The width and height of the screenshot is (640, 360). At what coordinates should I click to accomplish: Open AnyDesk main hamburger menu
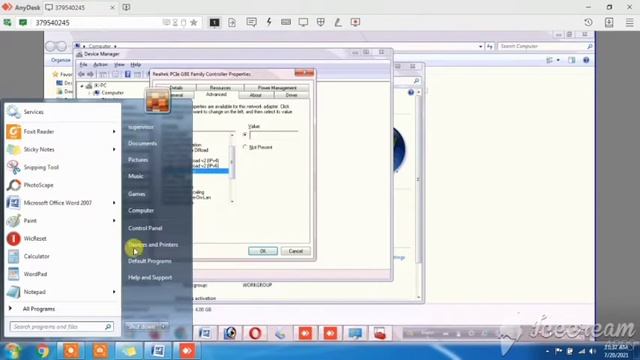coord(630,22)
